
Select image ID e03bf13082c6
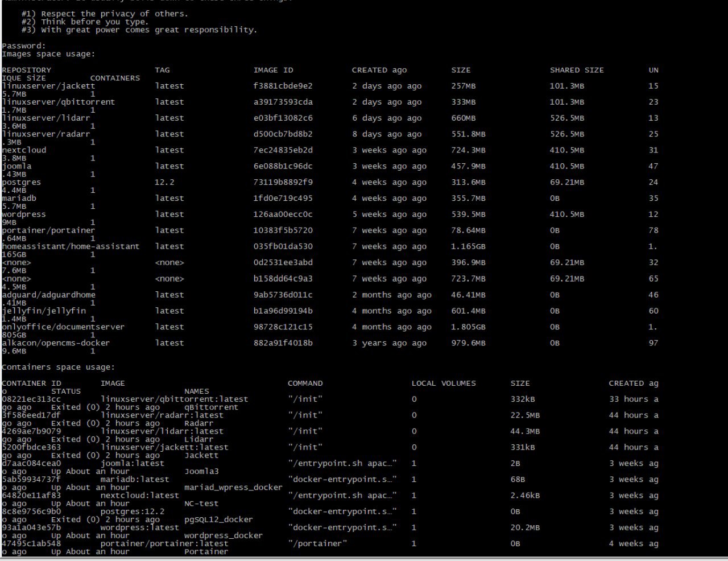click(x=283, y=118)
